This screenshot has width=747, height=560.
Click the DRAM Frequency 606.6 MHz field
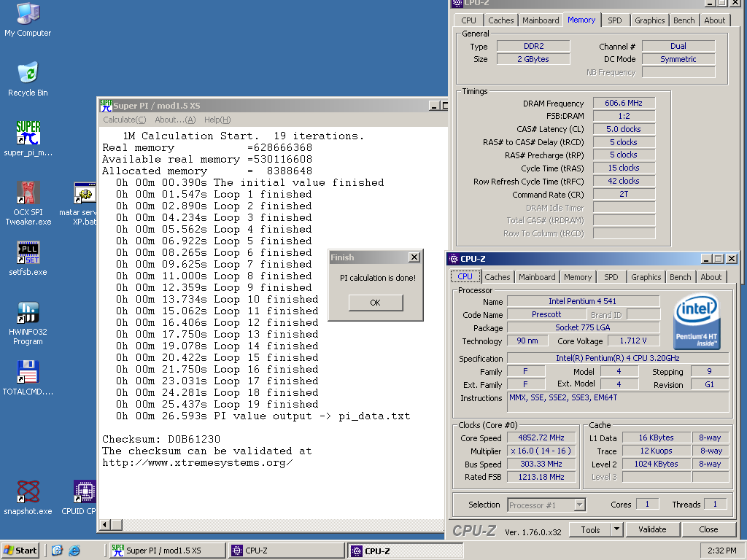tap(624, 103)
